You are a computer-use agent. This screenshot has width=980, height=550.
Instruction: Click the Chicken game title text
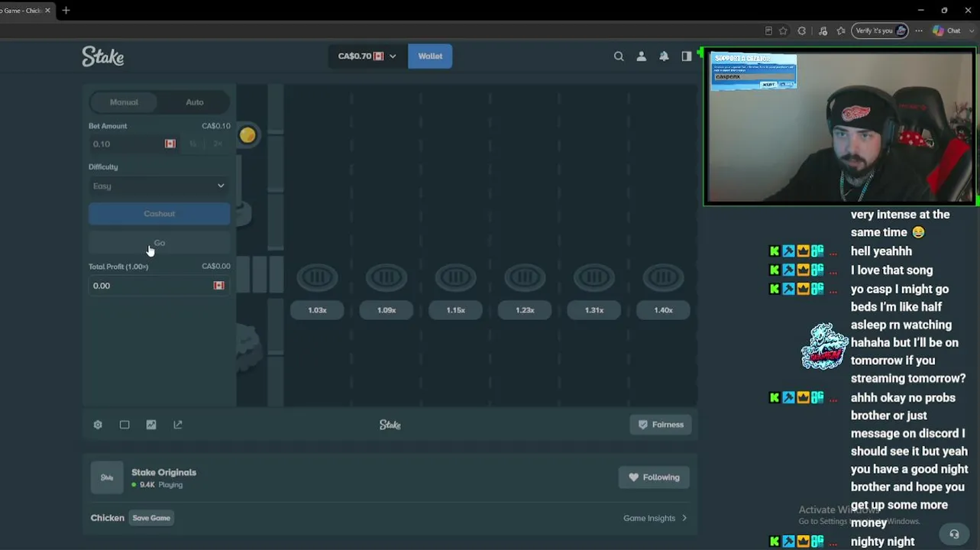click(x=108, y=518)
